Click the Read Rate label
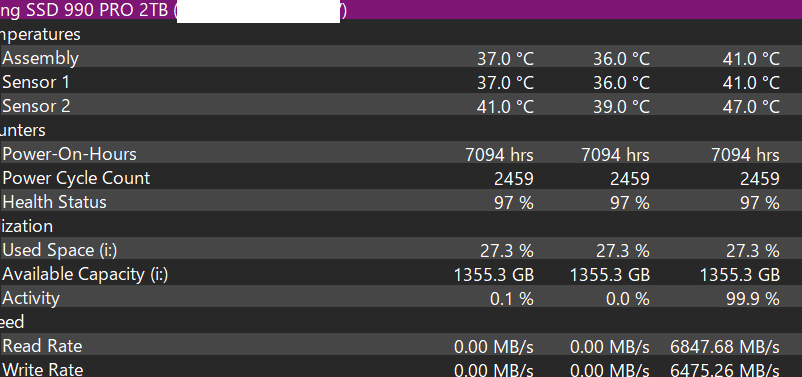The image size is (802, 377). click(42, 346)
